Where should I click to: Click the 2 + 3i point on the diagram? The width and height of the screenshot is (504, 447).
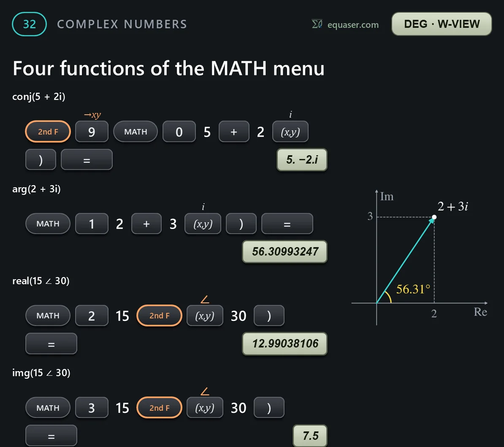[x=434, y=217]
